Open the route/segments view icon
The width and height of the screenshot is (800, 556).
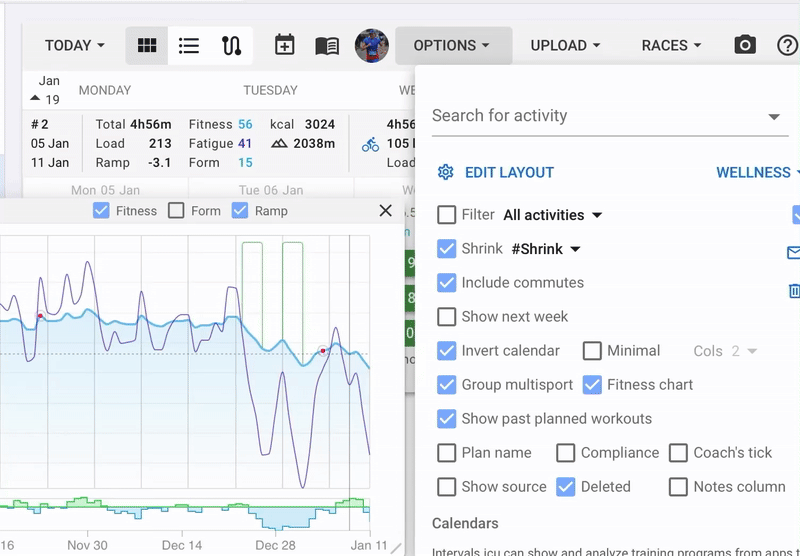coord(231,45)
